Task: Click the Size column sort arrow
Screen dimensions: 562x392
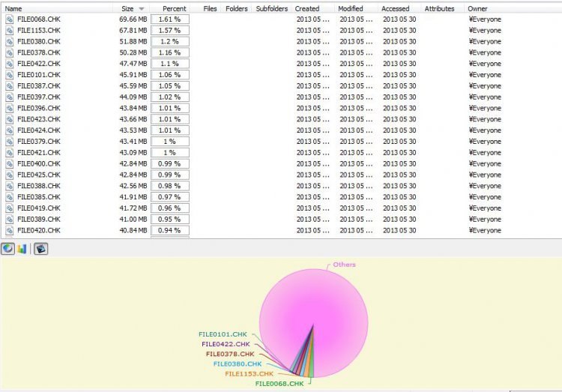Action: click(x=142, y=9)
